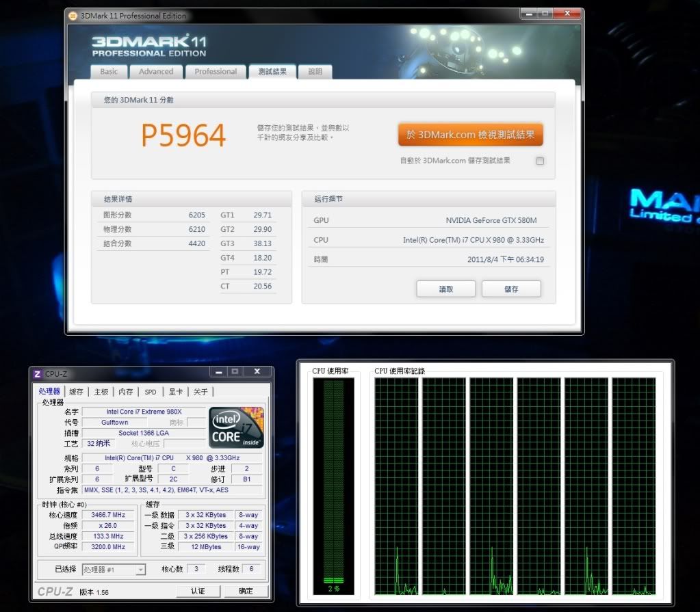Click the CPU-Z 版本 1.56 text
Viewport: 700px width, 612px height.
point(94,592)
